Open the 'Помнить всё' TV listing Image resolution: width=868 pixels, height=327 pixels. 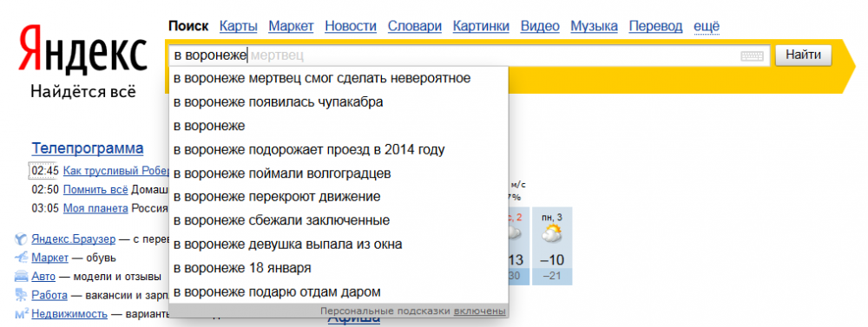tap(95, 190)
